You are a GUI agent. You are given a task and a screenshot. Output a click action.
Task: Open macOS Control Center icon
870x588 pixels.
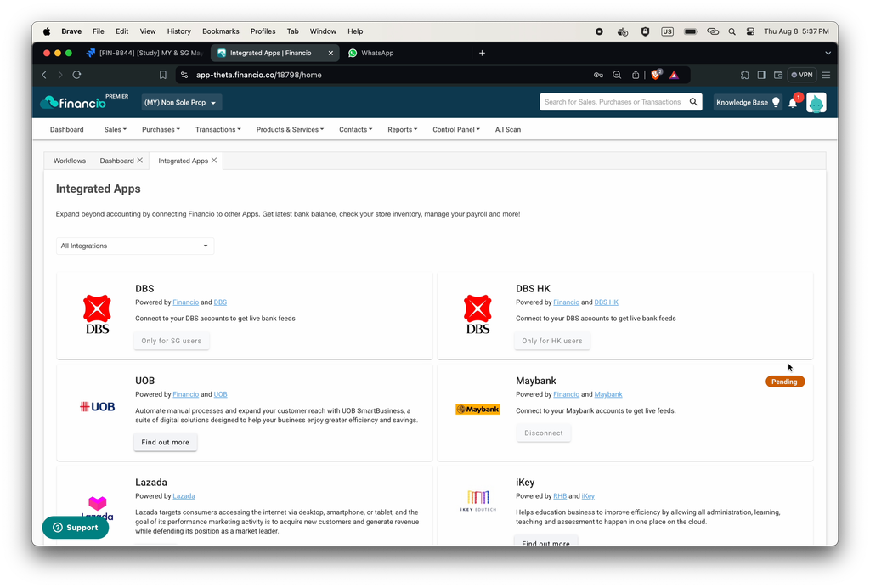point(750,31)
